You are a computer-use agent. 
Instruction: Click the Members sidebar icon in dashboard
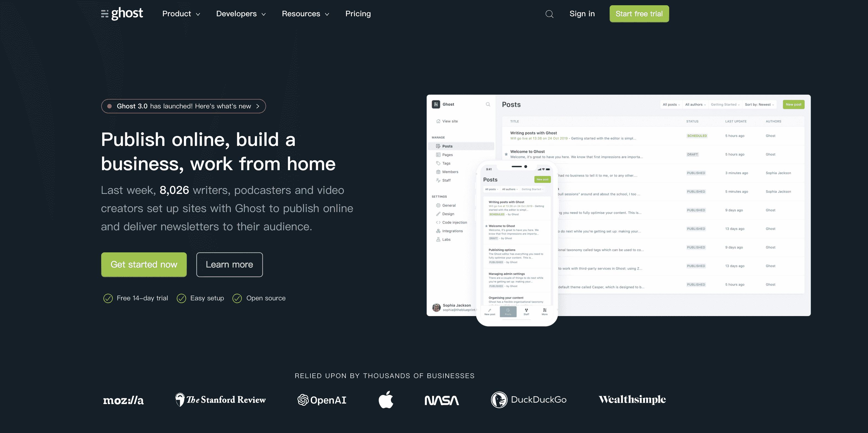[x=438, y=172]
